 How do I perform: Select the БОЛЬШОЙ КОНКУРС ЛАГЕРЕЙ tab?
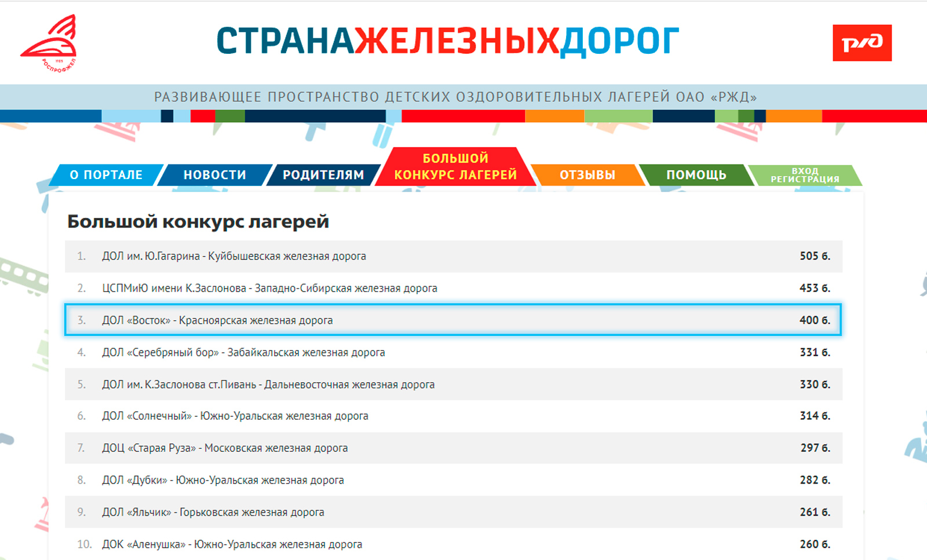coord(455,166)
